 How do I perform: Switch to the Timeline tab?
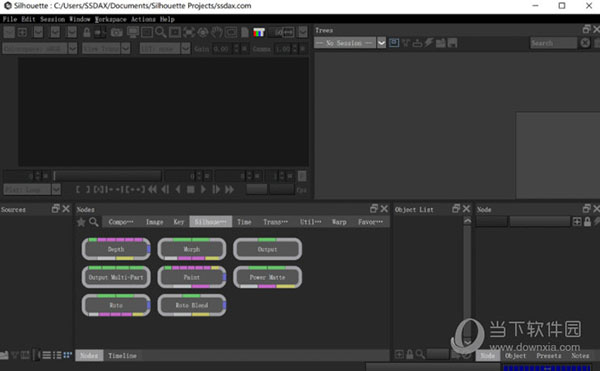pyautogui.click(x=122, y=356)
